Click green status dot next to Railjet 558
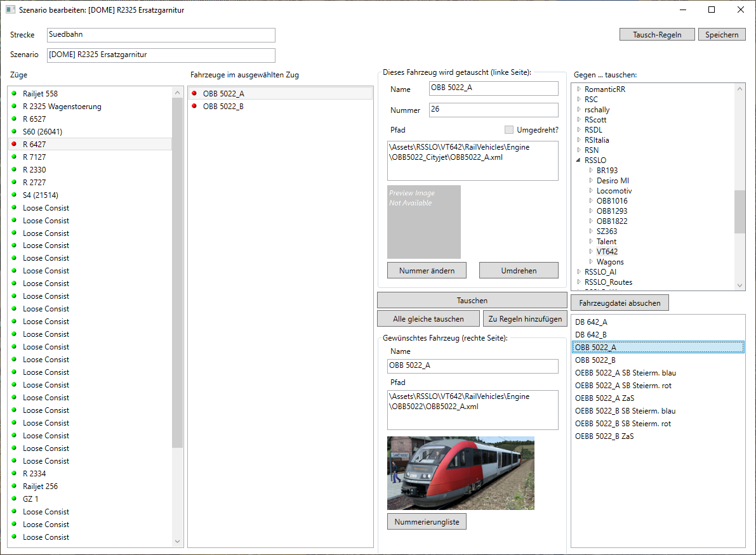The height and width of the screenshot is (555, 756). click(13, 94)
